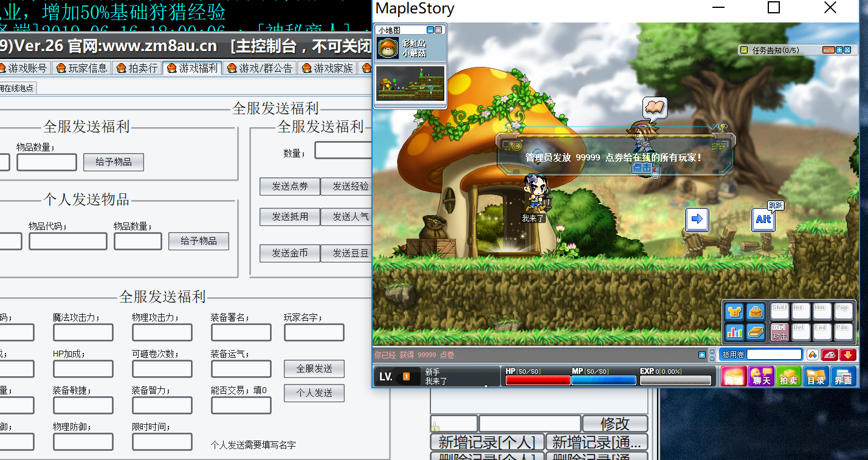The width and height of the screenshot is (868, 460).
Task: Click the 发送金币 button
Action: (290, 253)
